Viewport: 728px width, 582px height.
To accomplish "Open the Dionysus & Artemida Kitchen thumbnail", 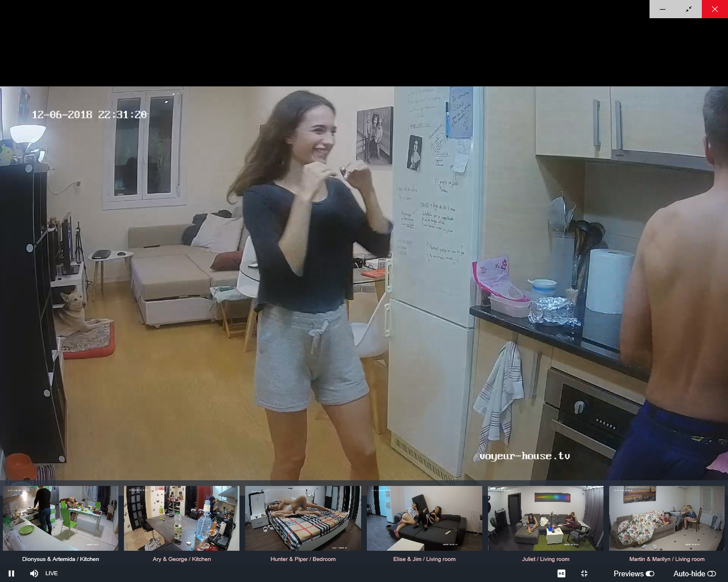I will point(61,518).
